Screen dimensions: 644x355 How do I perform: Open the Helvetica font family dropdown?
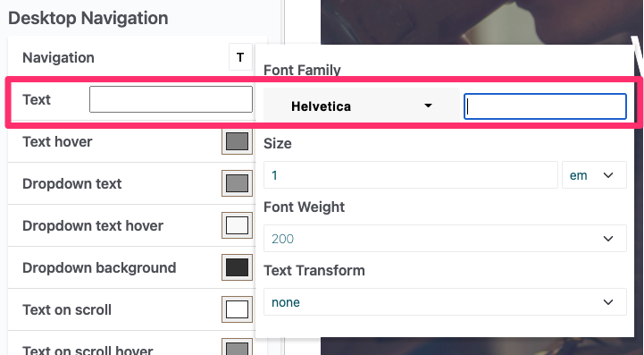click(362, 106)
